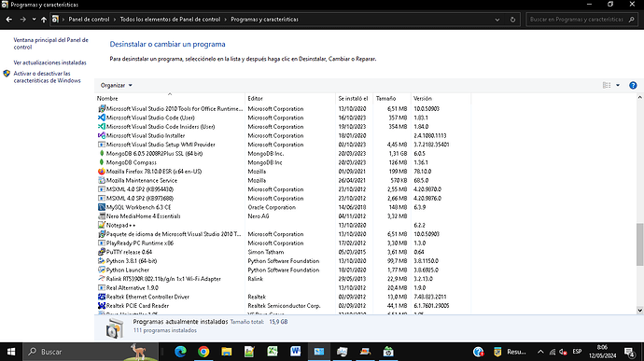Select the Notepad++ icon
Image resolution: width=644 pixels, height=361 pixels.
click(x=102, y=225)
